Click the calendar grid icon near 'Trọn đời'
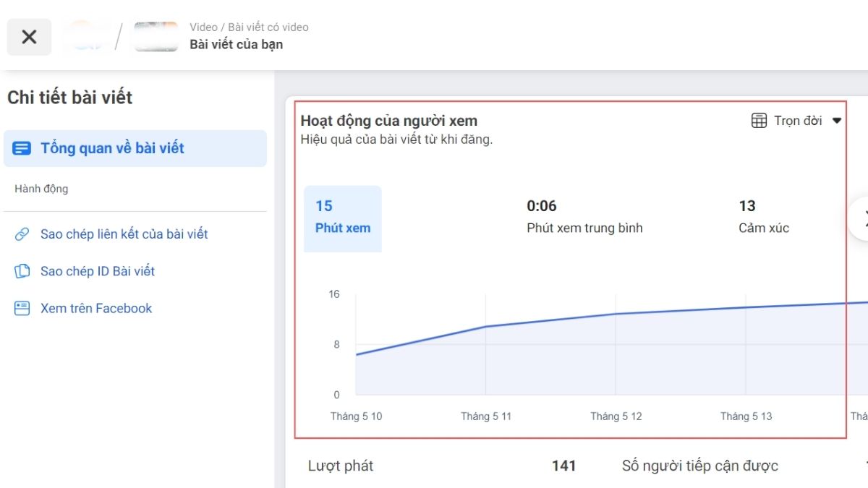 coord(759,121)
